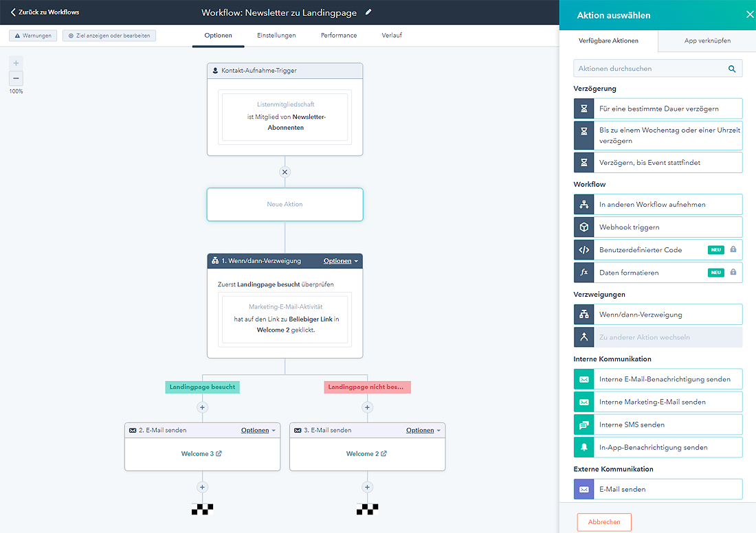756x533 pixels.
Task: Choose Interne Marketing-E-Mail senden
Action: click(658, 401)
